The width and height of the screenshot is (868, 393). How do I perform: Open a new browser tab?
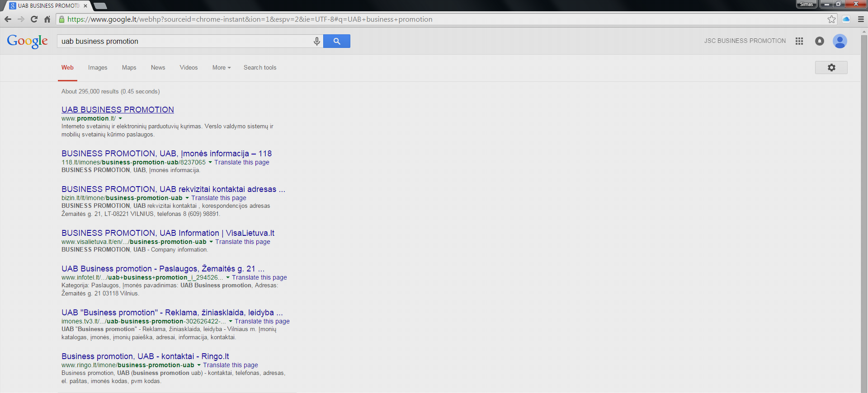(x=100, y=5)
